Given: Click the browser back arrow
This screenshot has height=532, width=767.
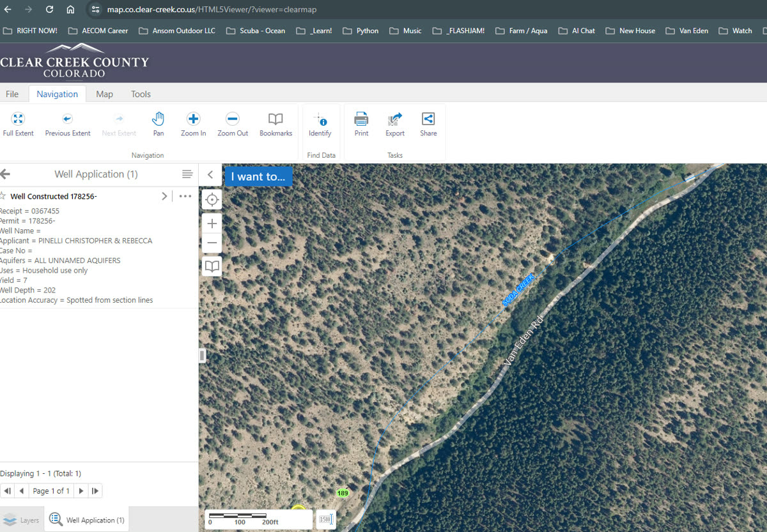Looking at the screenshot, I should (8, 10).
